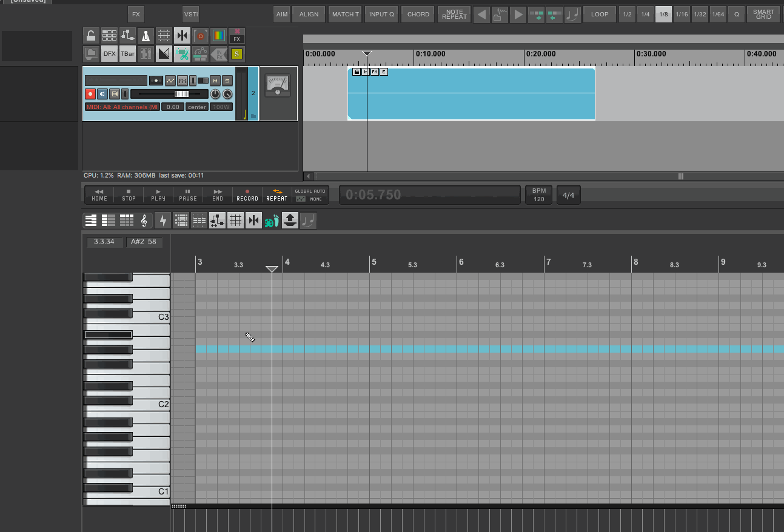784x532 pixels.
Task: Toggle Repeat in the transport bar
Action: click(277, 195)
